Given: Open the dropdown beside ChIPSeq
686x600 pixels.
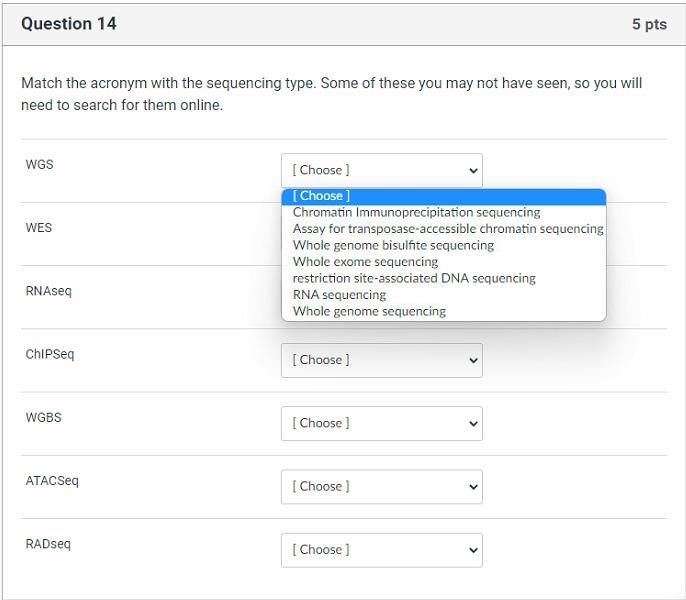Looking at the screenshot, I should point(381,360).
